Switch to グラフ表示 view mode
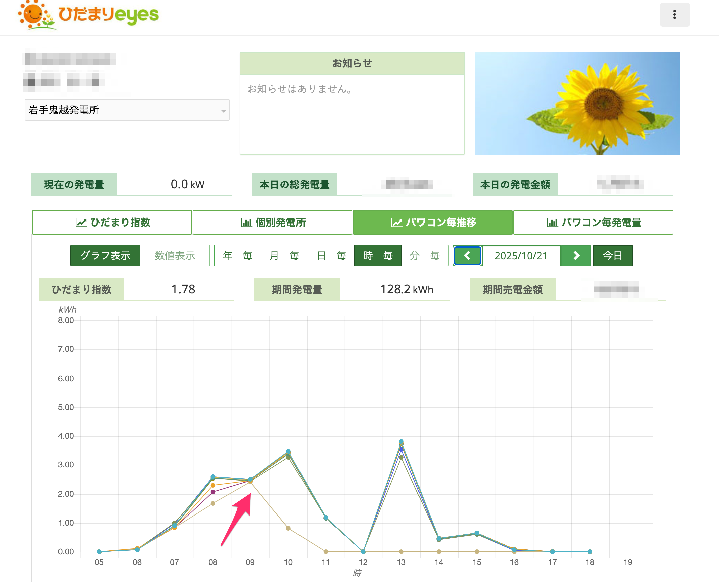 pyautogui.click(x=105, y=255)
